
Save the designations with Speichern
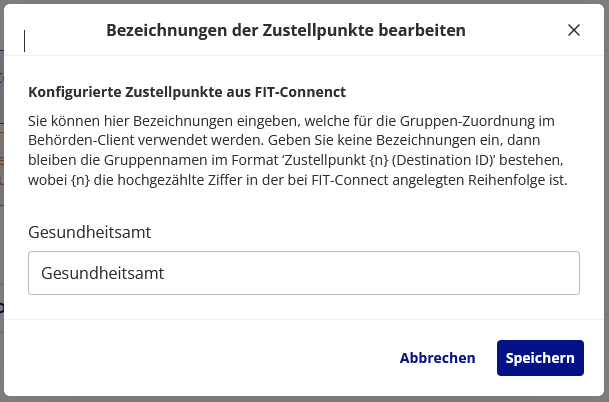click(540, 358)
